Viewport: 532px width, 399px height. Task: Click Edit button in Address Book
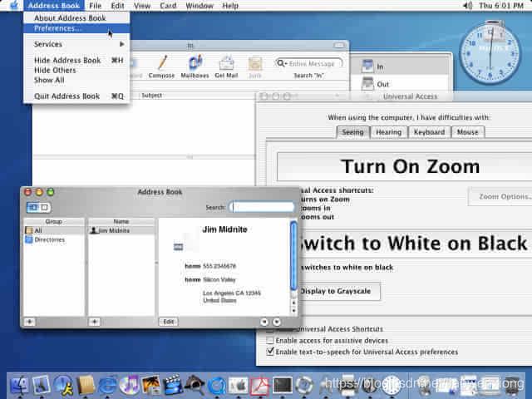(x=169, y=322)
